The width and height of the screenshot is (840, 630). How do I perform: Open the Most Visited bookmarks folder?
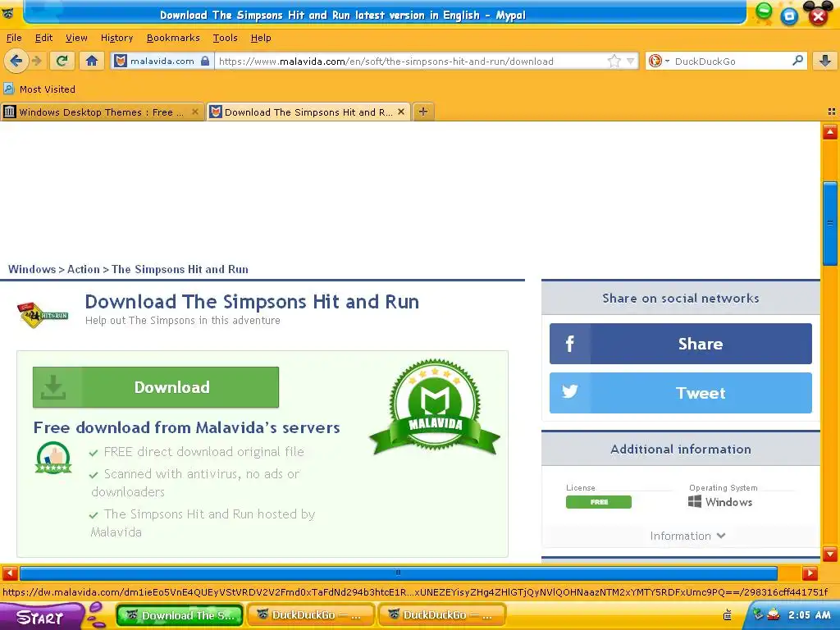39,89
